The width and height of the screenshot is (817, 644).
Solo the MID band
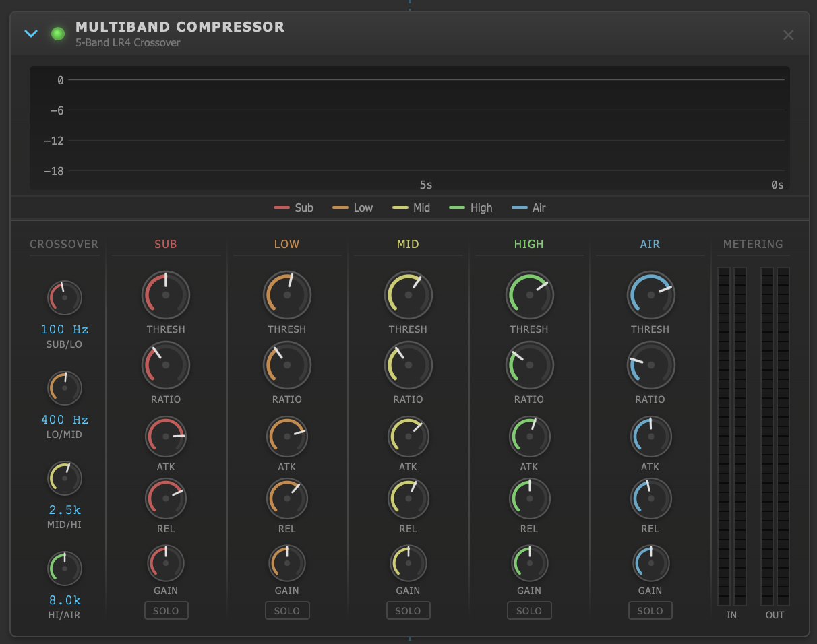click(408, 610)
